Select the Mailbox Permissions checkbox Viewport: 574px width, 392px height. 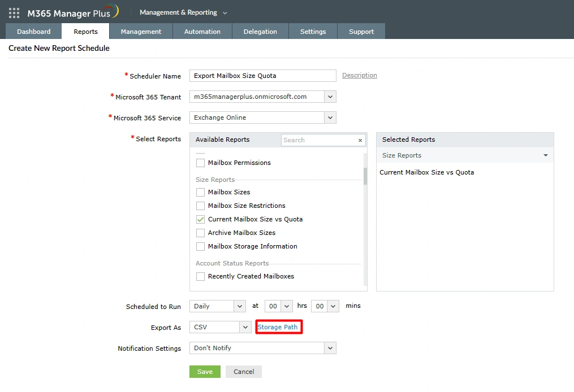coord(200,163)
